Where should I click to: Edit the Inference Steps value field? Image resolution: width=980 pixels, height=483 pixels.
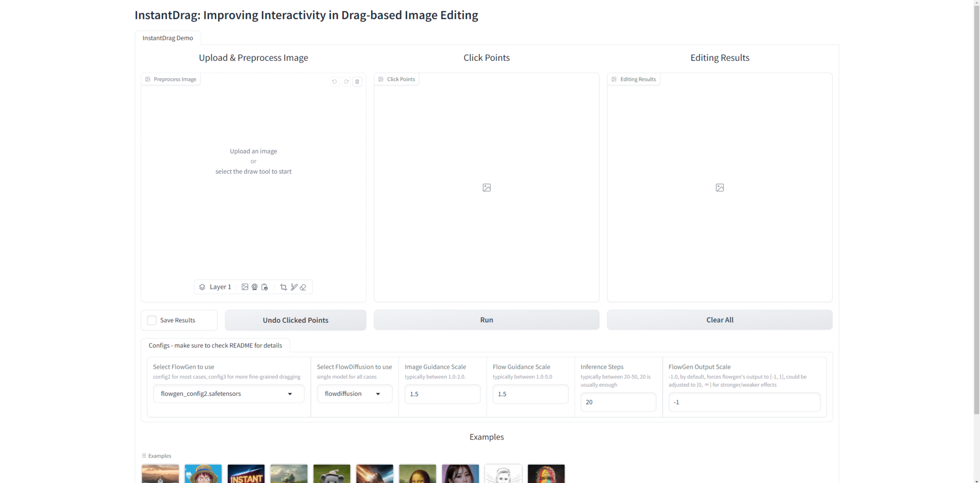coord(618,402)
